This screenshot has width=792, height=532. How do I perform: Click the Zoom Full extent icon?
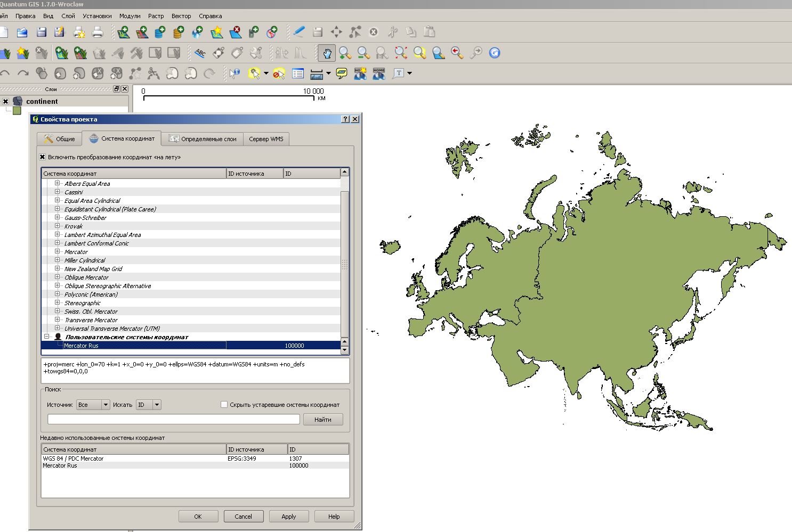point(401,53)
